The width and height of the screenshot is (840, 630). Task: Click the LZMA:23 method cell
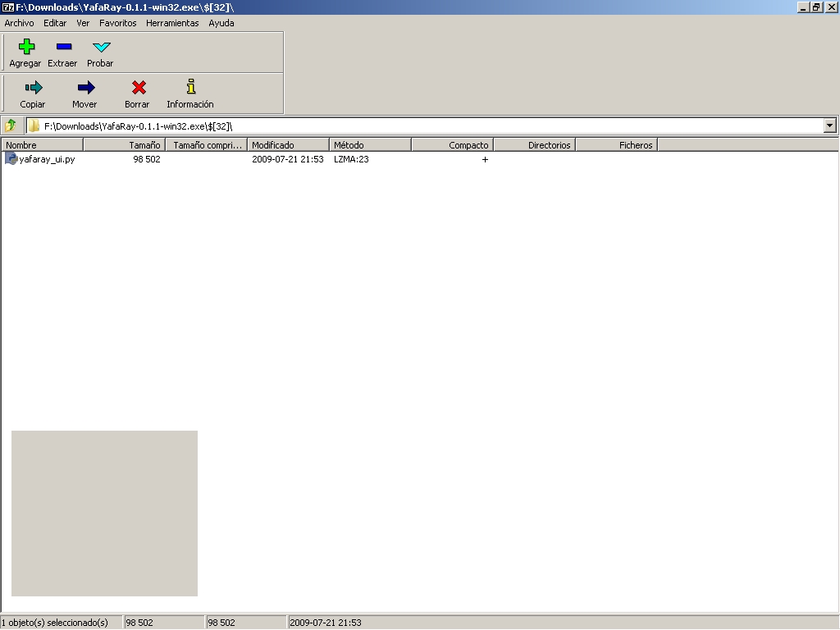tap(351, 159)
